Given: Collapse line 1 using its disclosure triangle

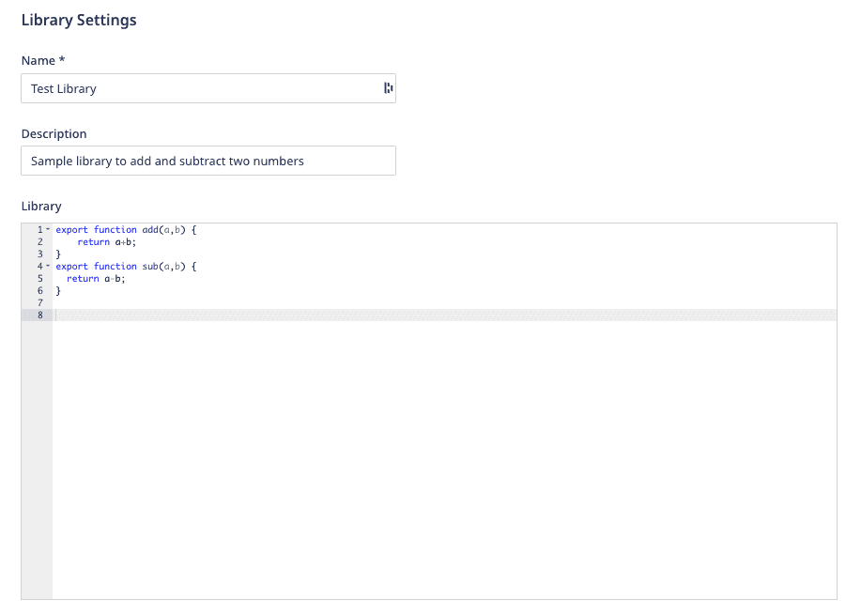Looking at the screenshot, I should pos(48,229).
